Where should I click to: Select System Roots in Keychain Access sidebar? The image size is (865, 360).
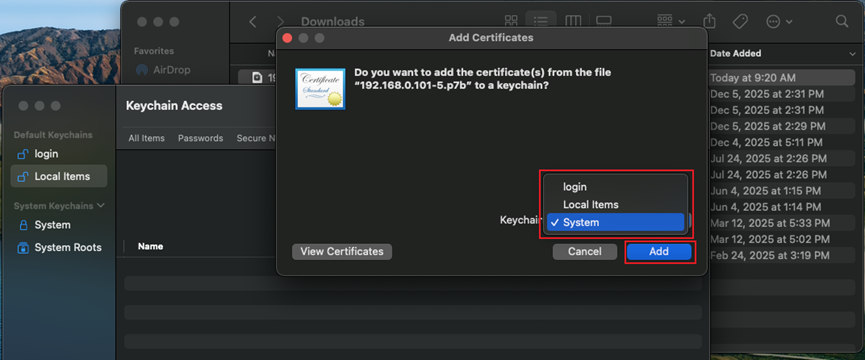[58, 248]
